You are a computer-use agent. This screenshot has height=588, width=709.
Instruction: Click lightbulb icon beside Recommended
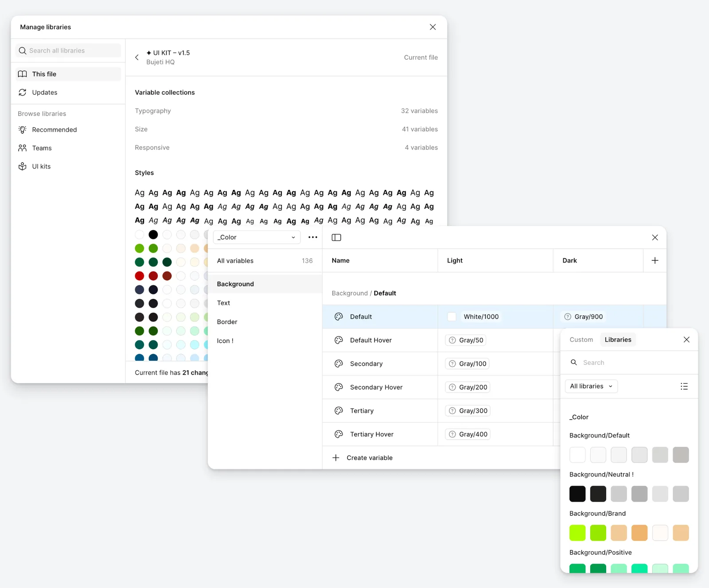coord(22,130)
